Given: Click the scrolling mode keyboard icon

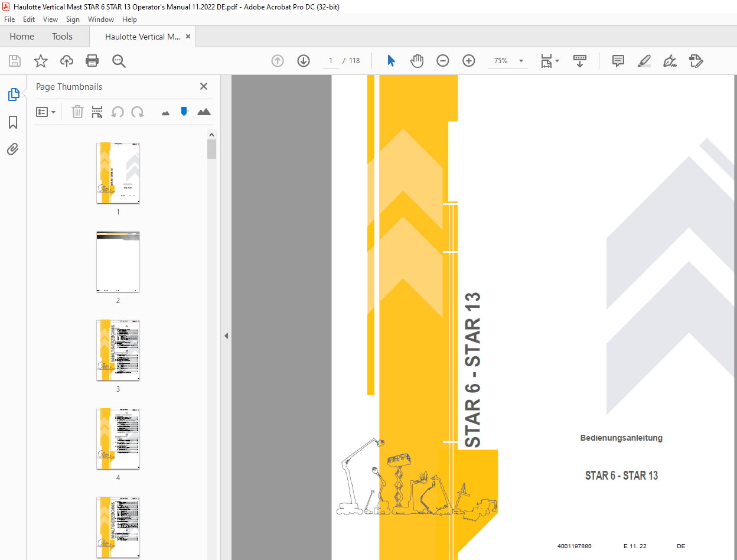Looking at the screenshot, I should point(579,61).
